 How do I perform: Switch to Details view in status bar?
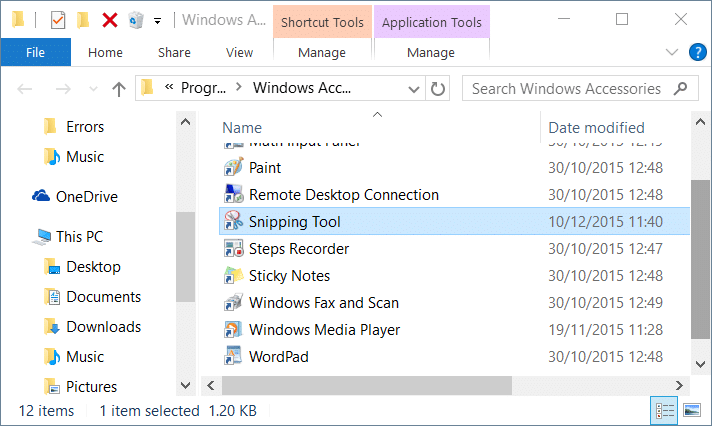pos(665,411)
